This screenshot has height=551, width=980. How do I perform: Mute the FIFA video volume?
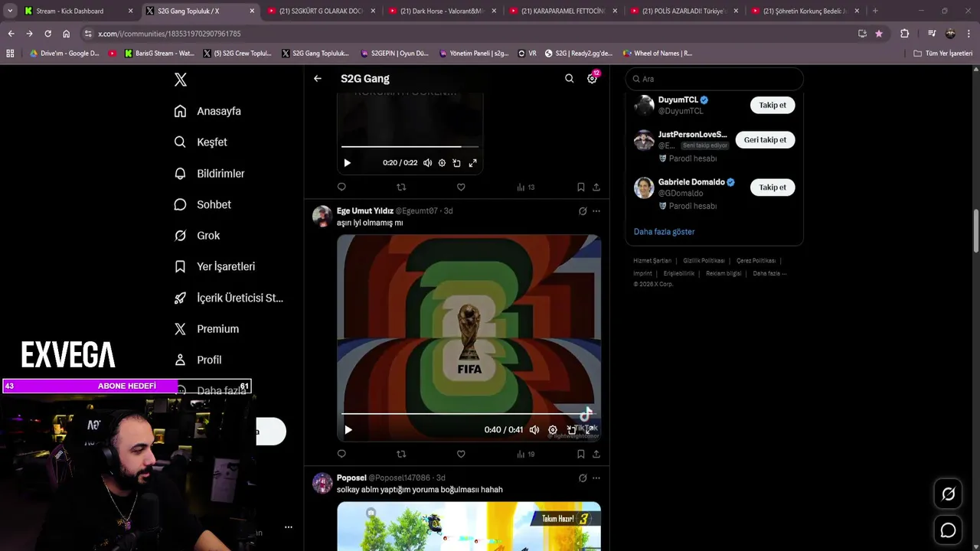(x=534, y=430)
